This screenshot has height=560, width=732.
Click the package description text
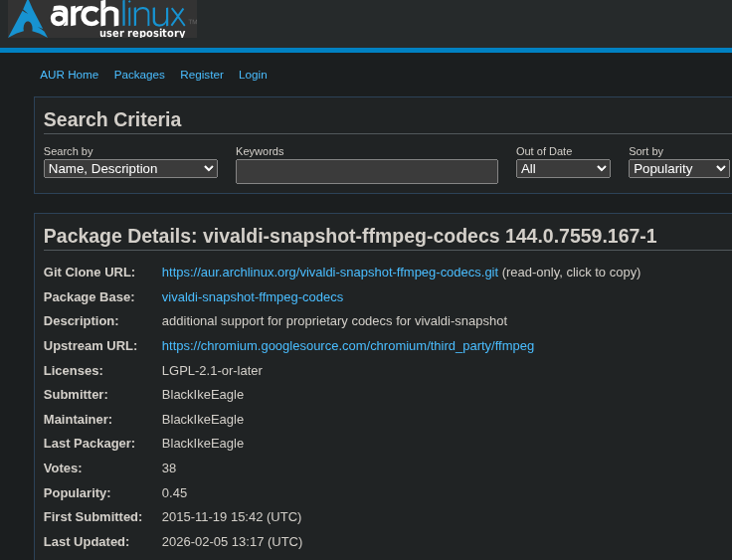(x=334, y=321)
